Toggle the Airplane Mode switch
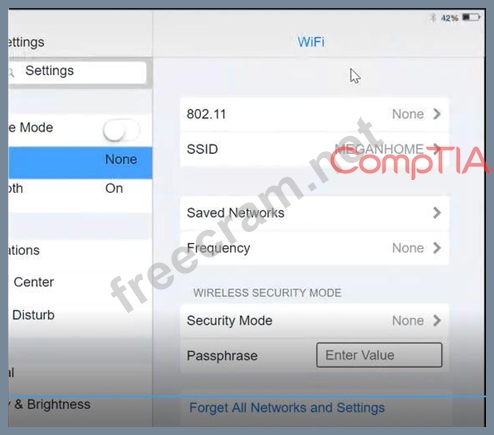The width and height of the screenshot is (494, 435). click(121, 130)
